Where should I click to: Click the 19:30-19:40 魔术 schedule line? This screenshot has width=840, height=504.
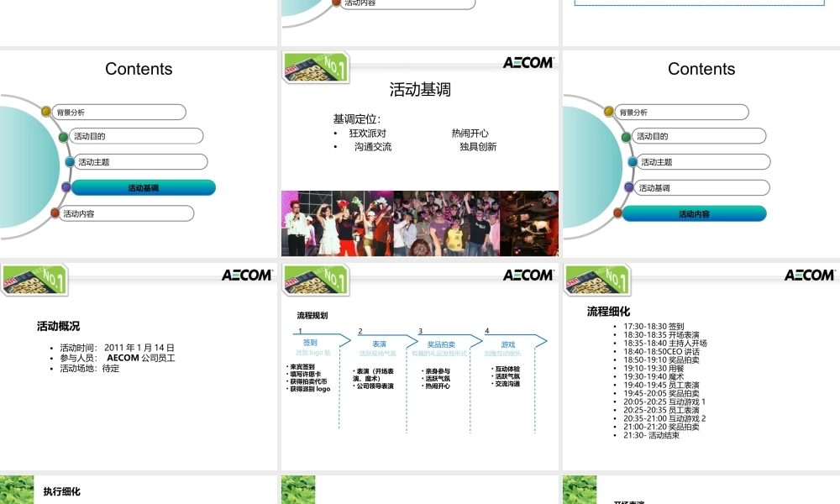(x=654, y=376)
